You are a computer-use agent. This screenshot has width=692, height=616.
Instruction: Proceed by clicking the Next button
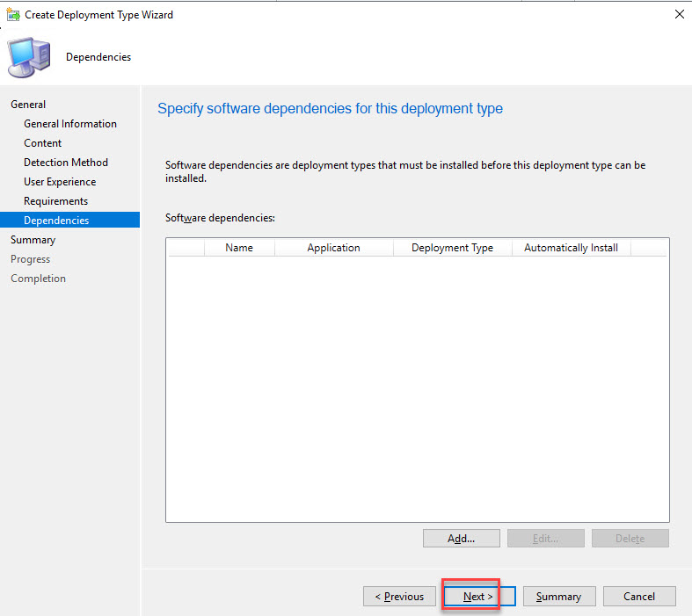[x=479, y=597]
